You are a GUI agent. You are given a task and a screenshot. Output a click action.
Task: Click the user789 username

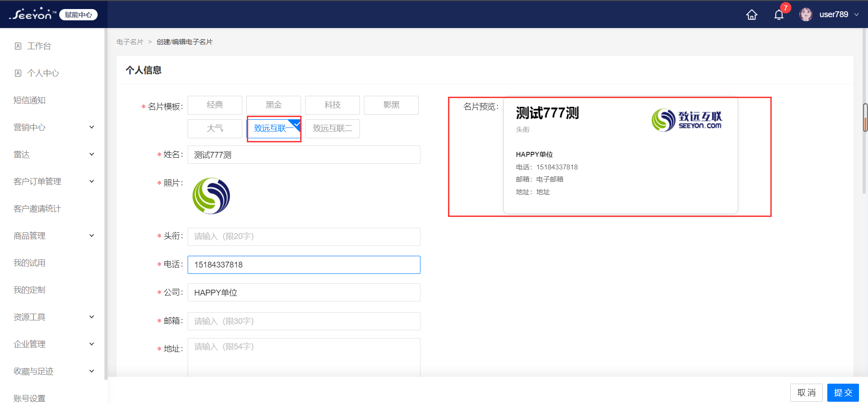click(834, 14)
